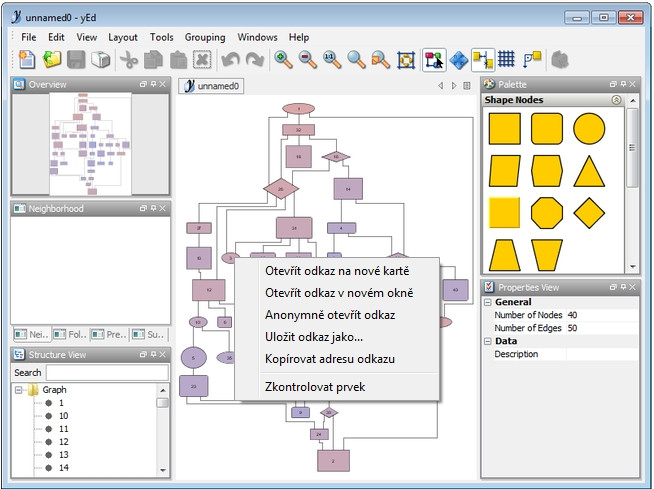The image size is (654, 489).
Task: Zoom in with the plus magnifier
Action: coord(283,60)
